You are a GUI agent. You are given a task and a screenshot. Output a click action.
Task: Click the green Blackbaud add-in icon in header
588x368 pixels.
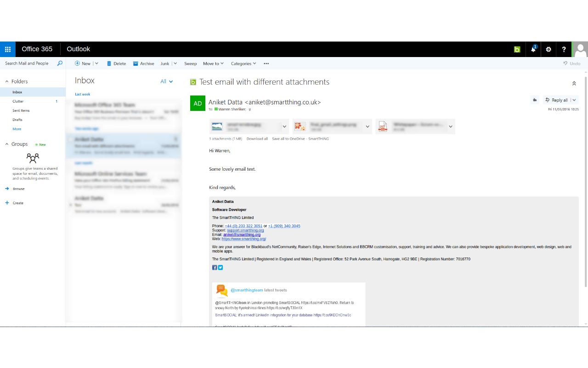coord(517,49)
